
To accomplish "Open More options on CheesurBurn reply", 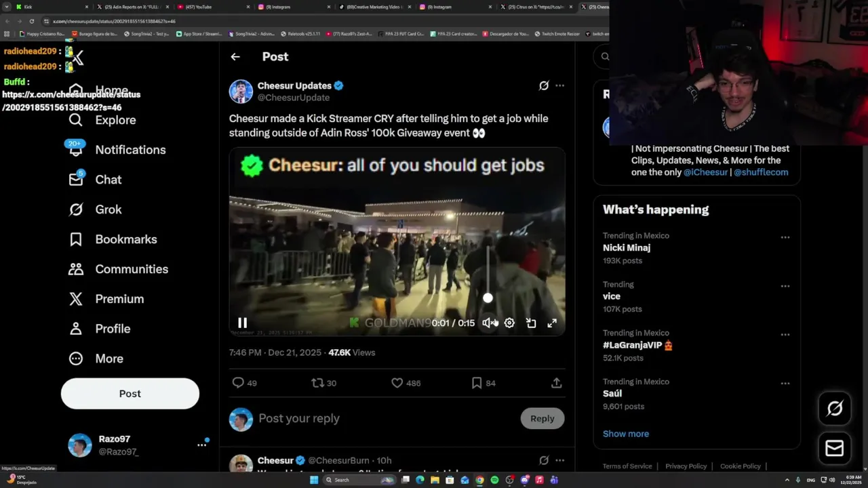I will pyautogui.click(x=559, y=460).
